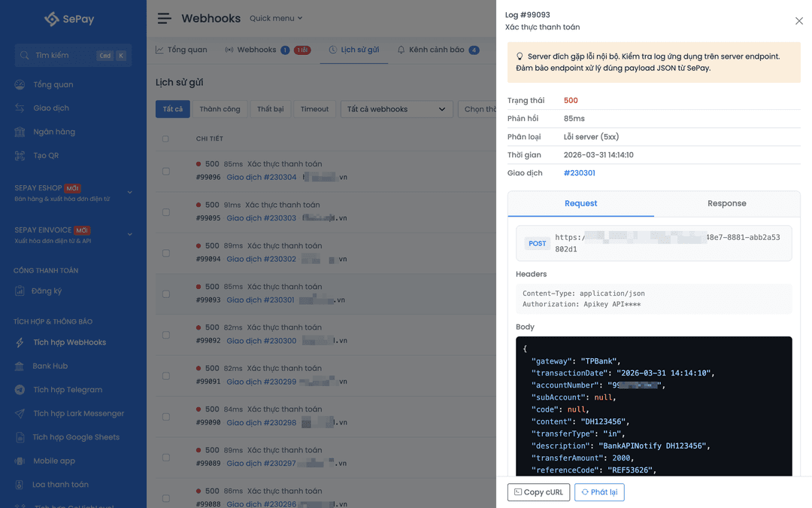Open Giao dịch #230298 link
The height and width of the screenshot is (508, 812).
[x=262, y=423]
